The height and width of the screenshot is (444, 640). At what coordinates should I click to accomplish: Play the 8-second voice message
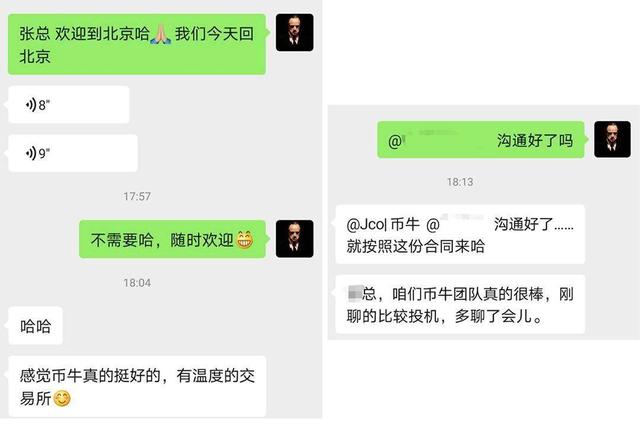(69, 105)
